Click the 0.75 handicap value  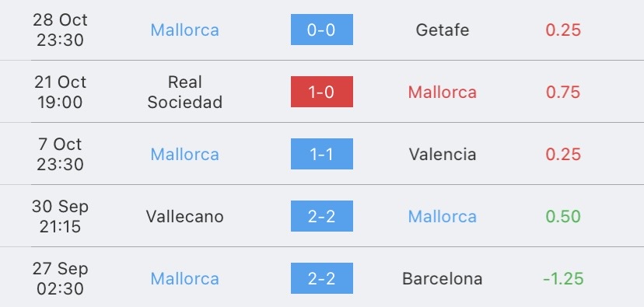click(563, 92)
